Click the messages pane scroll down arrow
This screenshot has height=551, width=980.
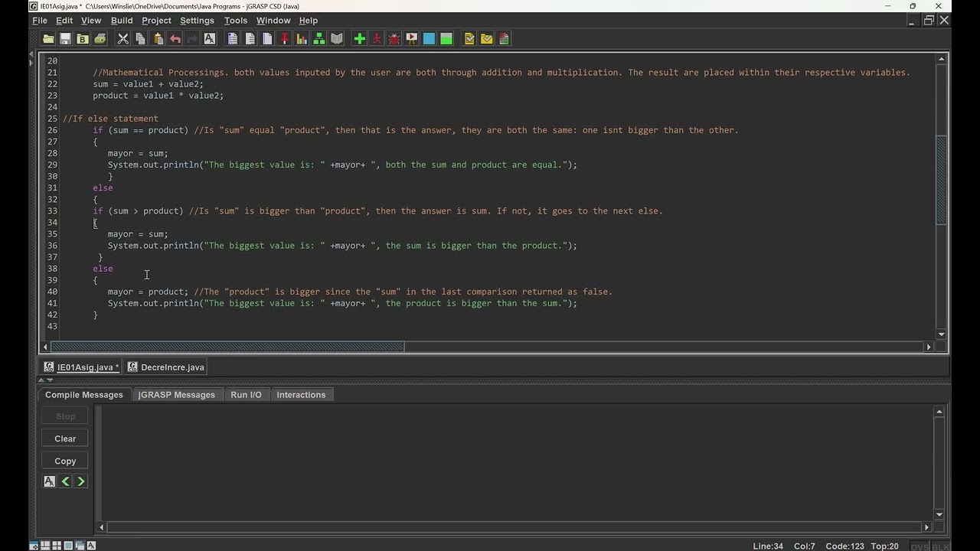tap(939, 515)
